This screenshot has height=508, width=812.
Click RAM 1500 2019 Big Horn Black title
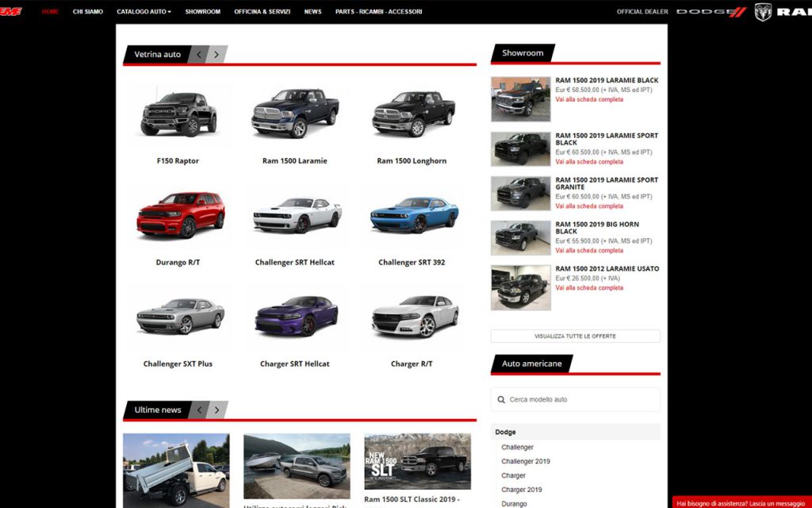point(597,228)
